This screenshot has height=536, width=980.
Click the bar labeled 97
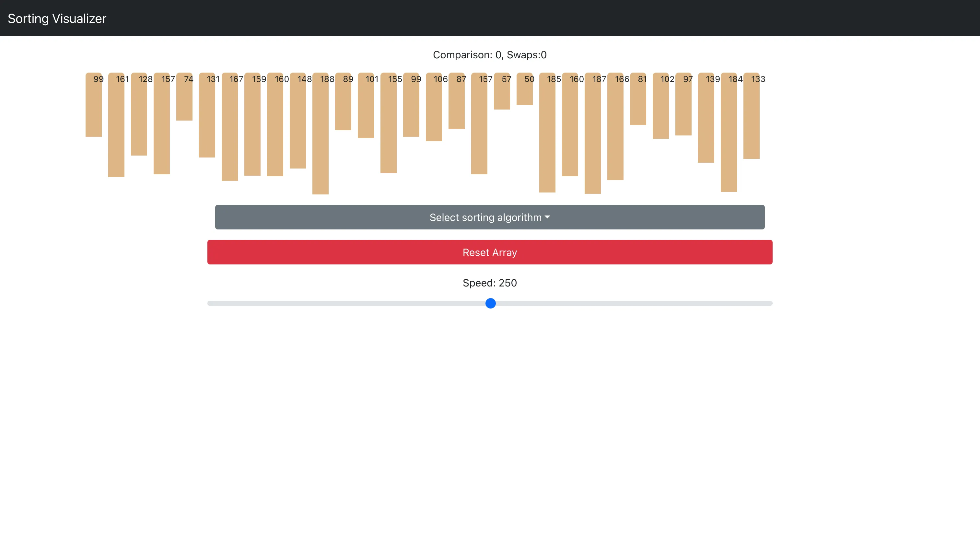coord(684,104)
